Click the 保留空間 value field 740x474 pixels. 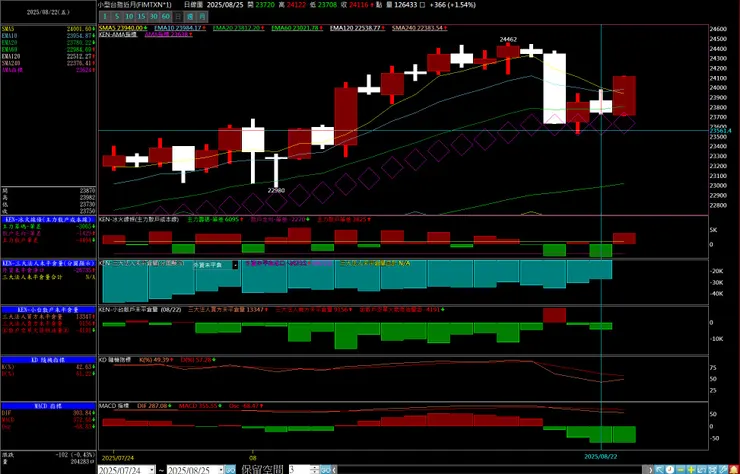pos(300,470)
